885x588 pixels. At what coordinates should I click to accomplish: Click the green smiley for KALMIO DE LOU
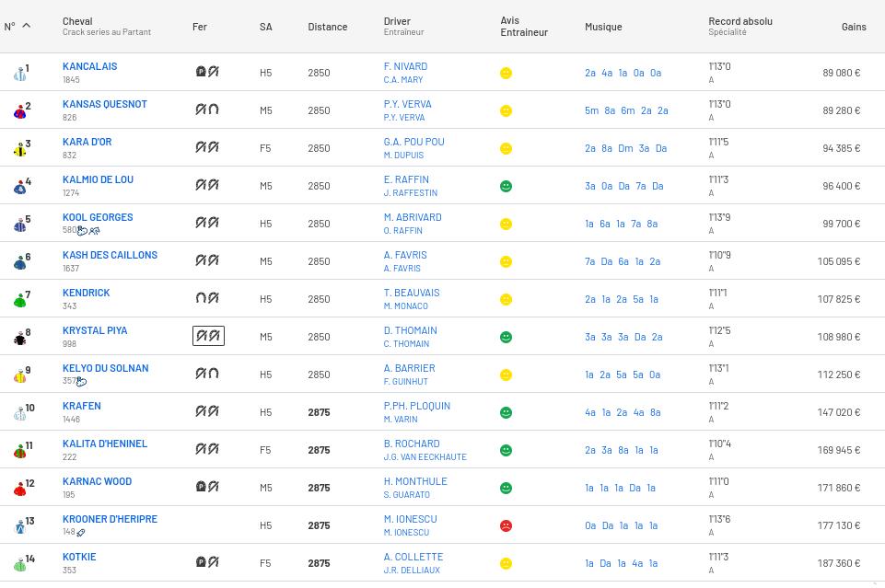tap(506, 186)
